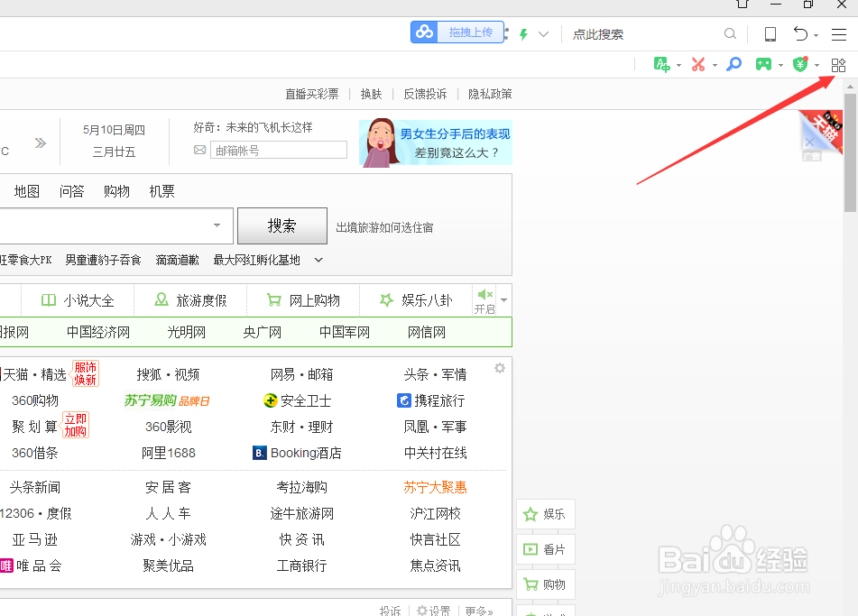
Task: Open the 旅游度假 tab
Action: coord(190,300)
